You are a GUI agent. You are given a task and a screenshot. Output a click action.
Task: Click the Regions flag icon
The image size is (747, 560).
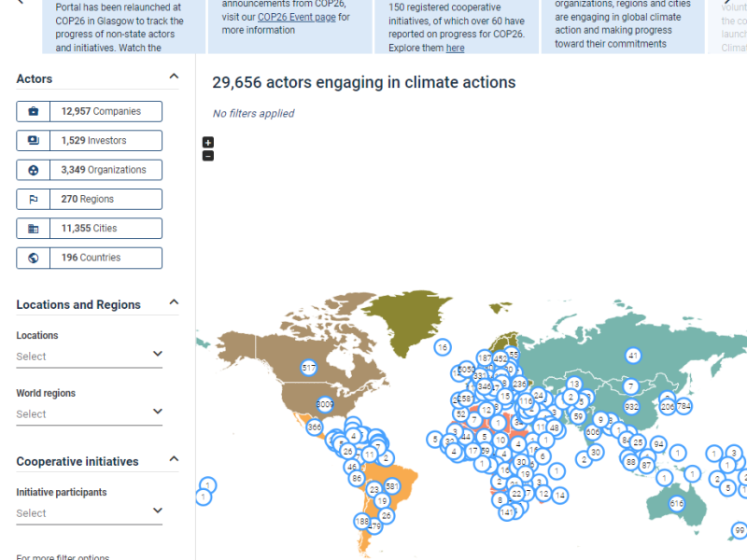coord(34,199)
